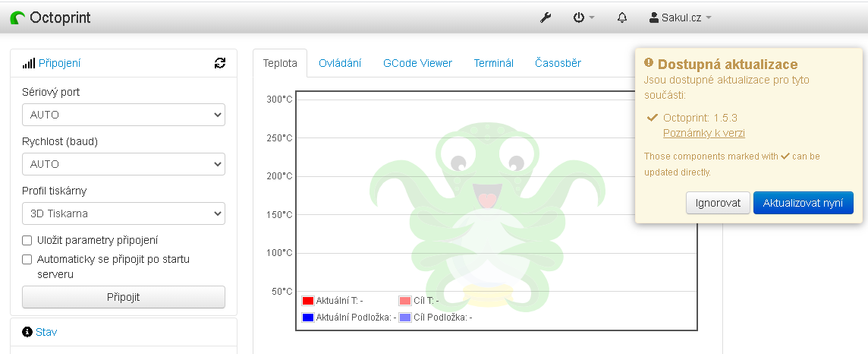Screen dimensions: 868x354
Task: Click the Ignorovat button
Action: pos(718,203)
